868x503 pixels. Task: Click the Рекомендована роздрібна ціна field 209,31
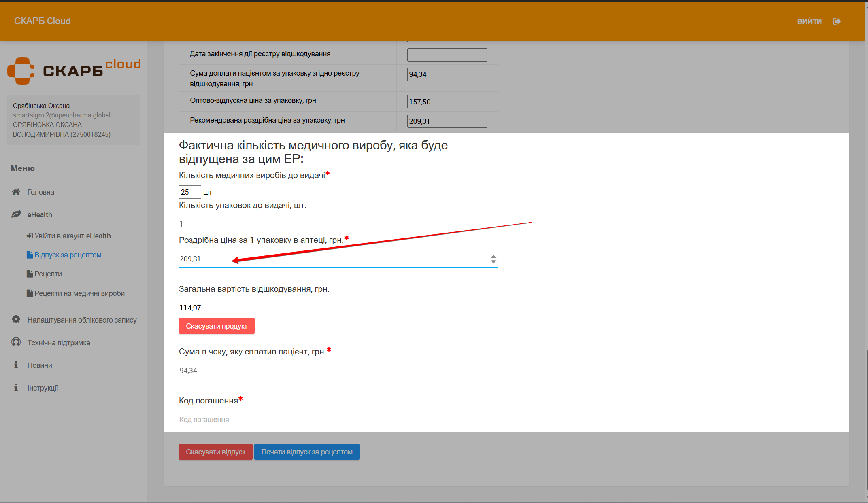[447, 121]
